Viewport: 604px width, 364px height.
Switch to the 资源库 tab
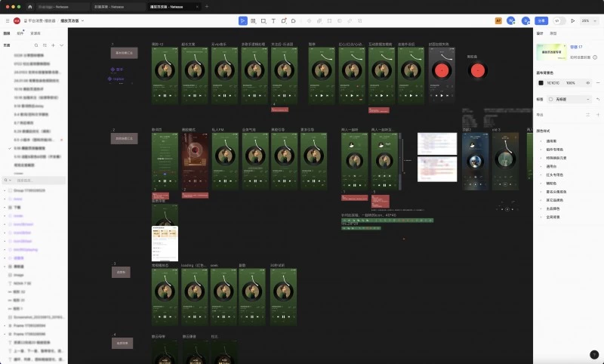point(35,34)
